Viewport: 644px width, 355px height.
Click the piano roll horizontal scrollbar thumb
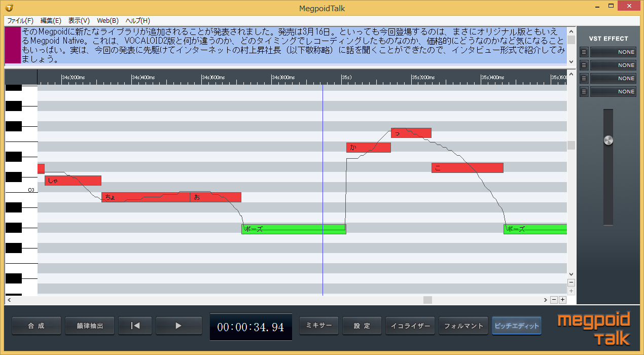click(x=427, y=300)
